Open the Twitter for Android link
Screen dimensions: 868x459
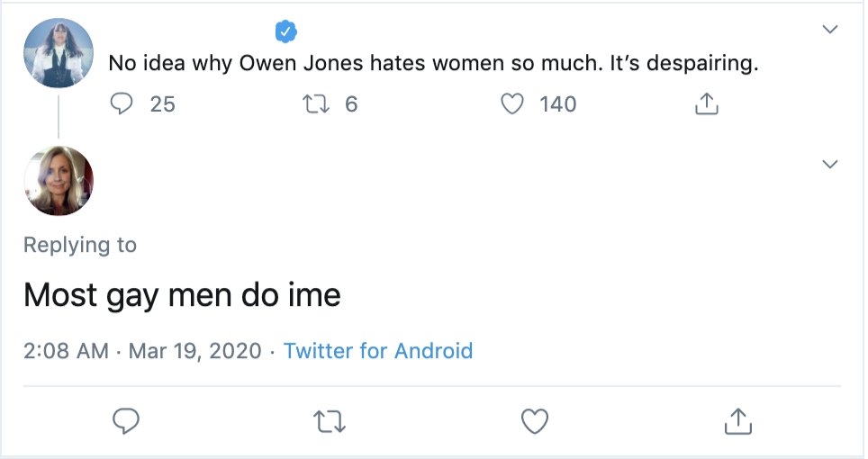pyautogui.click(x=378, y=350)
